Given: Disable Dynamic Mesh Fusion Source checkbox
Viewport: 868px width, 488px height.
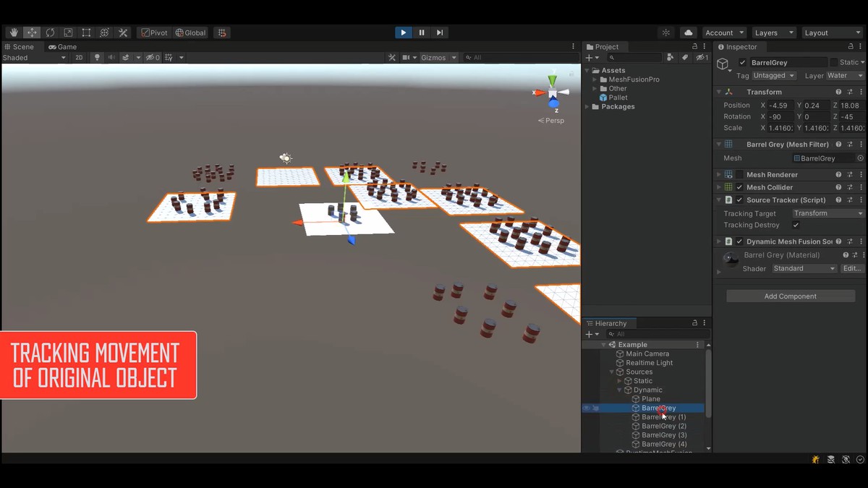Looking at the screenshot, I should click(x=739, y=241).
